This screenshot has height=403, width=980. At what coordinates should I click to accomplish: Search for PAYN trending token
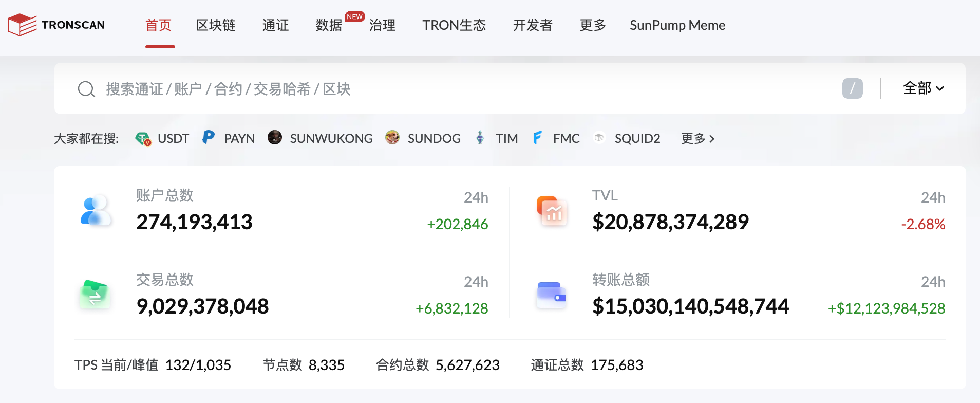tap(239, 138)
